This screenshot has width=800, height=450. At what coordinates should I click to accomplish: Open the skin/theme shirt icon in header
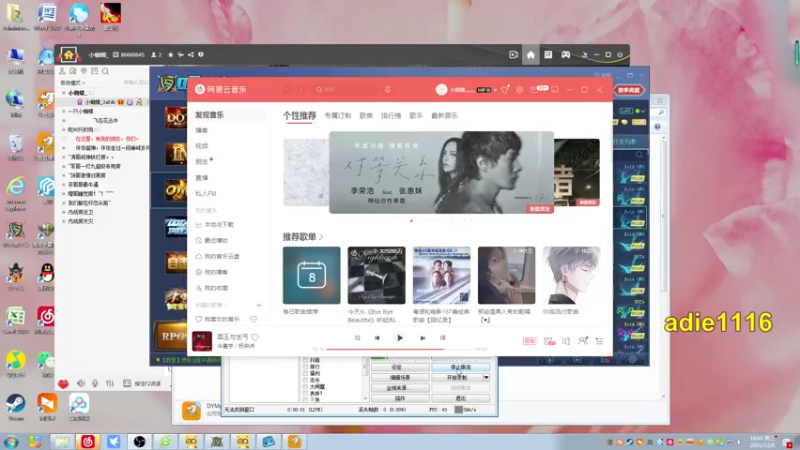pyautogui.click(x=505, y=89)
